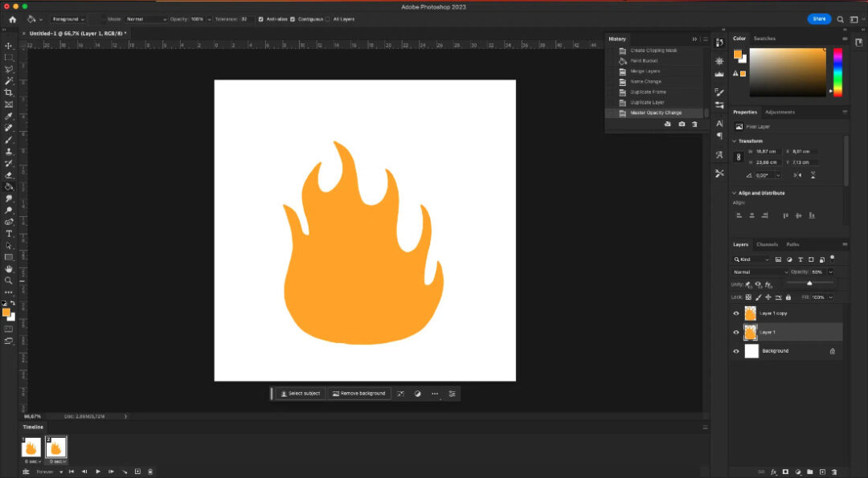Switch to the Adjustments tab
The width and height of the screenshot is (868, 478).
780,112
